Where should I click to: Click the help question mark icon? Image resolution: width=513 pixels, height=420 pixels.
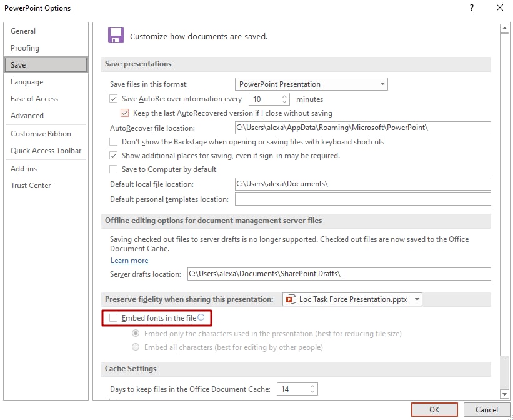[472, 7]
